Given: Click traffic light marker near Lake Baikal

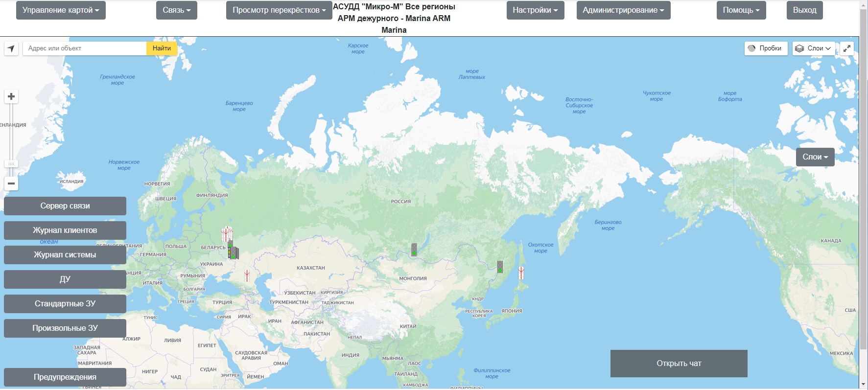Looking at the screenshot, I should 414,250.
